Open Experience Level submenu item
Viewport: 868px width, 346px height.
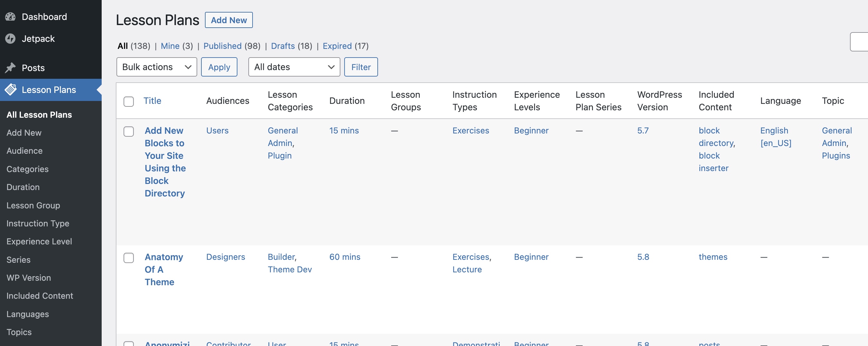(39, 241)
